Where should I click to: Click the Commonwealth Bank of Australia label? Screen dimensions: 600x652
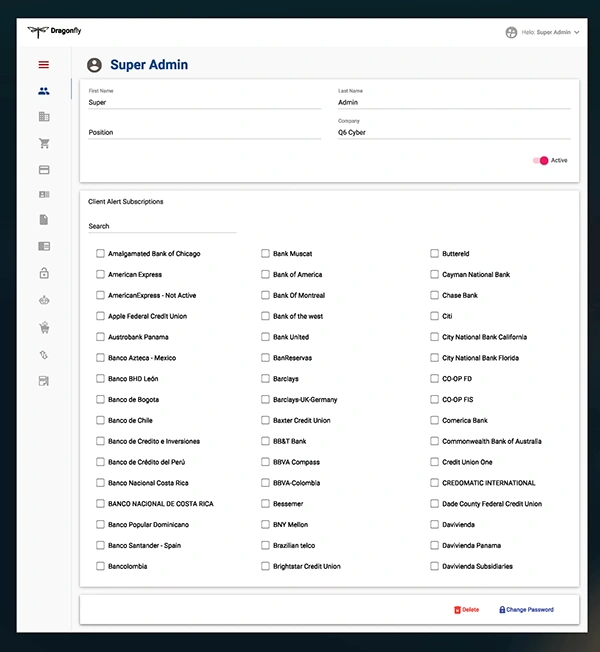(491, 441)
